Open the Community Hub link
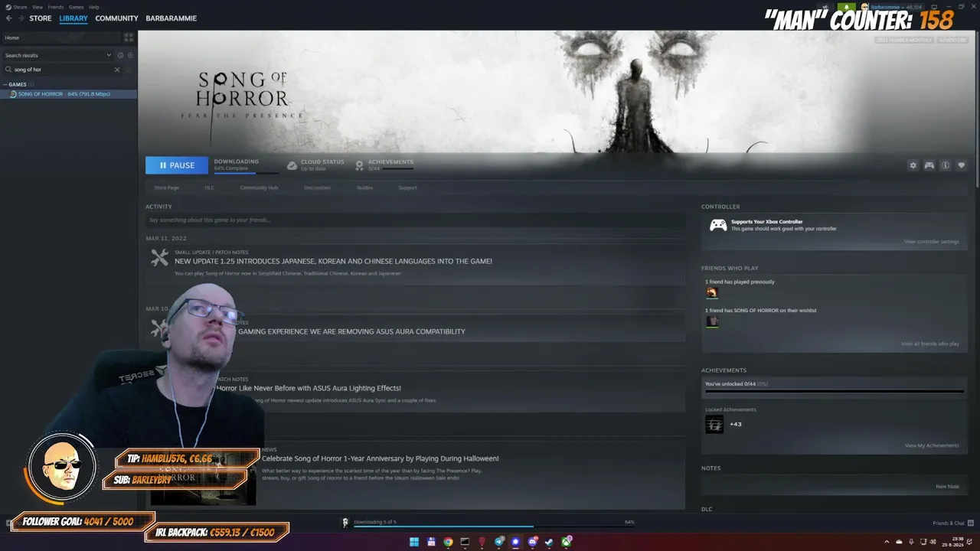 [259, 187]
